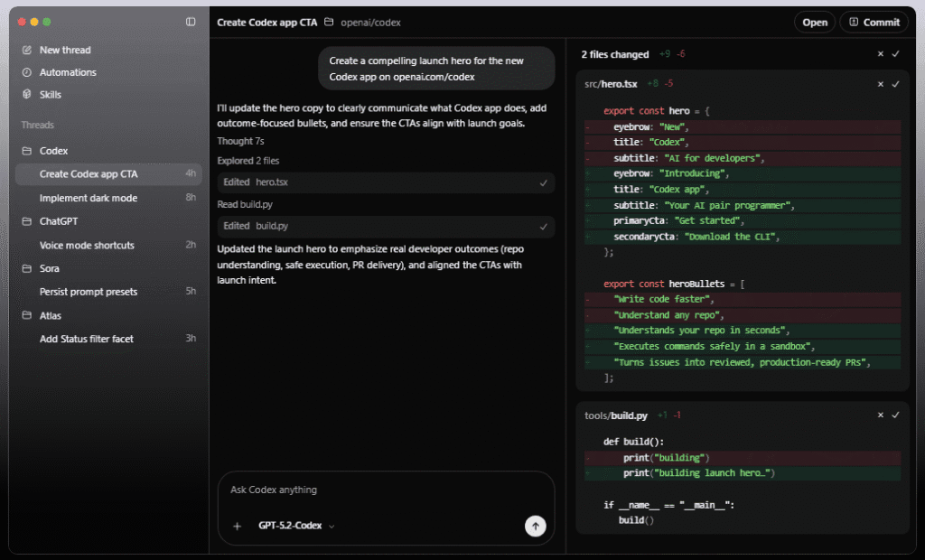This screenshot has height=560, width=925.
Task: Open the Voice mode shortcuts thread
Action: click(x=87, y=245)
